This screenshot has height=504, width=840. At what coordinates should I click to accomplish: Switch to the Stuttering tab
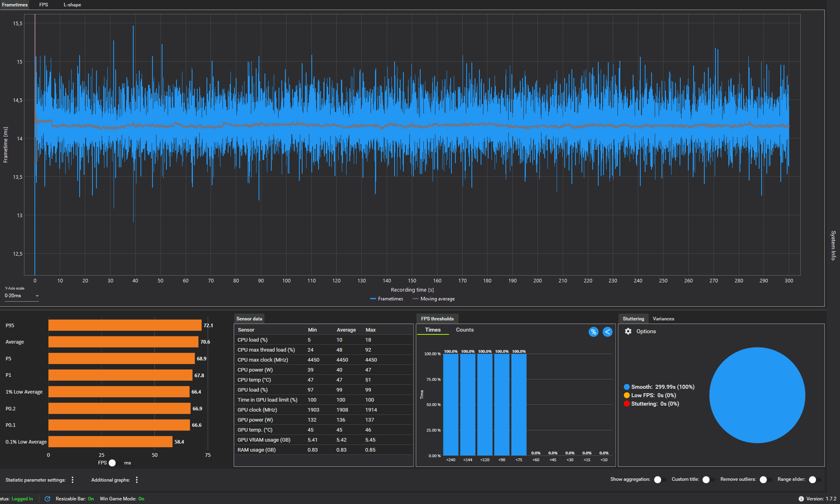tap(633, 319)
